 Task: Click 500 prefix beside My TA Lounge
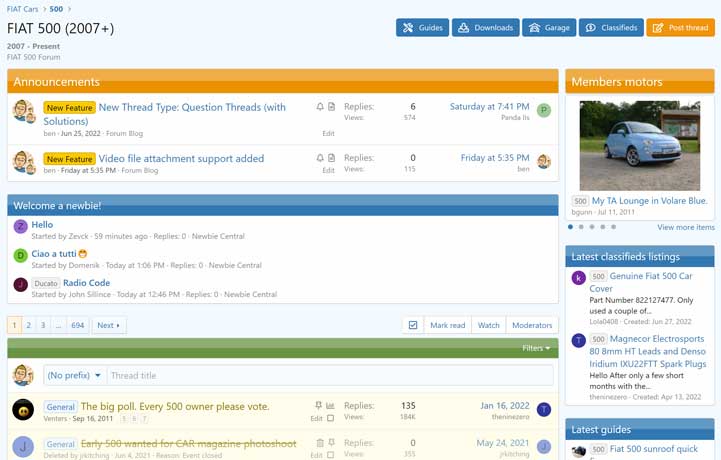click(x=580, y=201)
